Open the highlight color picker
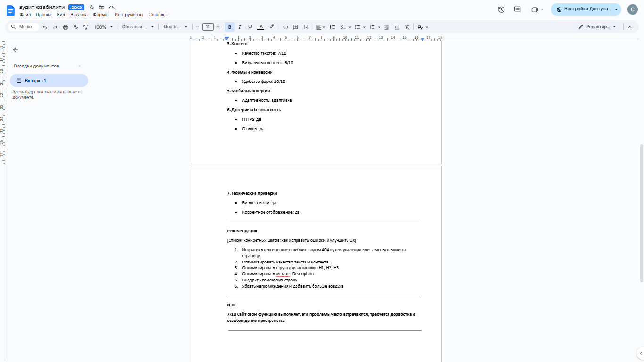Screen dimensions: 644x362 272,27
